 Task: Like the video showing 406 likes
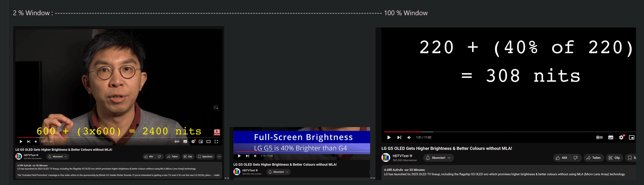pos(149,157)
